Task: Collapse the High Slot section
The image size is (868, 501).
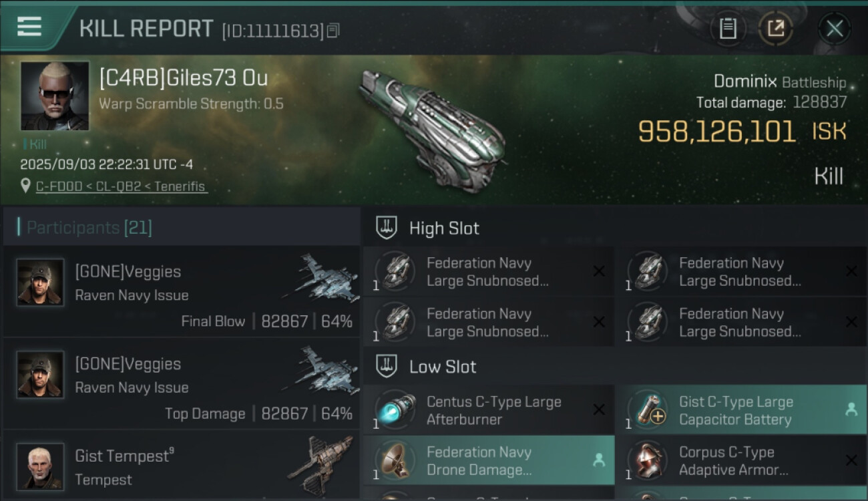Action: coord(387,228)
